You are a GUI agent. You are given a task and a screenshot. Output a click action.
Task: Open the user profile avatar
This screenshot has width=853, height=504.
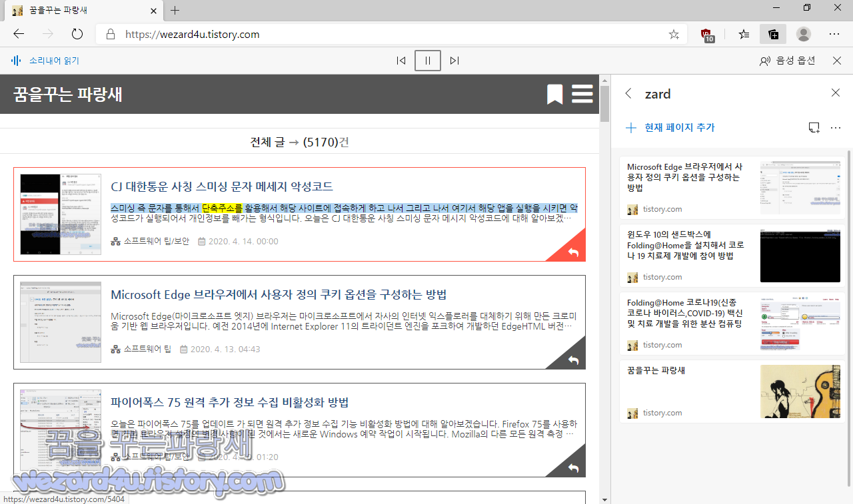[x=804, y=34]
